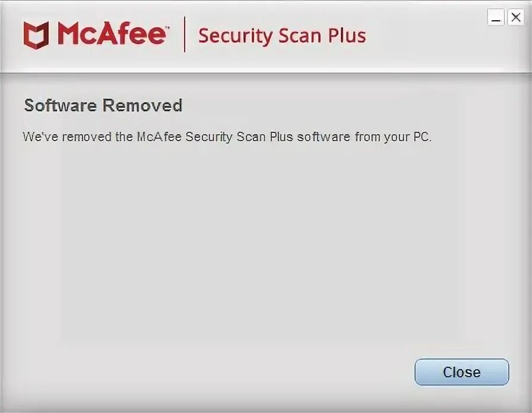Click the word "Removed" in the heading

142,106
